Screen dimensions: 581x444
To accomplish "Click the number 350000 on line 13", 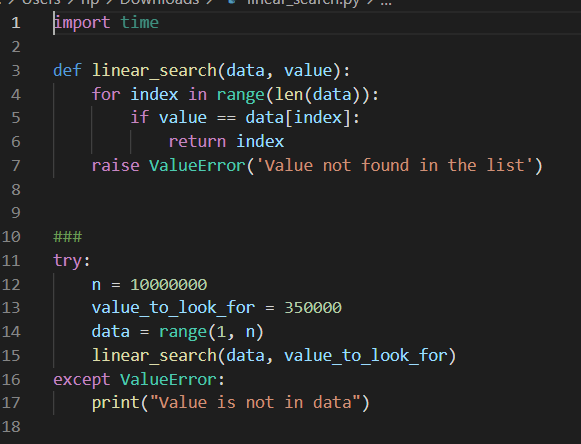I will [x=313, y=308].
